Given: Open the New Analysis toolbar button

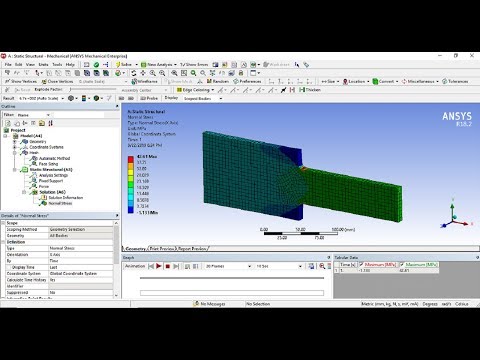Looking at the screenshot, I should tap(158, 64).
